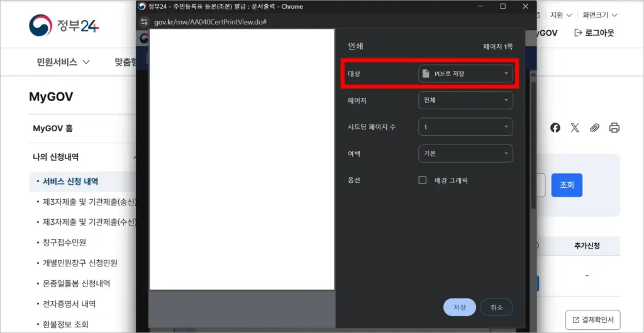Image resolution: width=644 pixels, height=333 pixels.
Task: Select 개별민원창구 신청민원 in sidebar
Action: point(80,263)
